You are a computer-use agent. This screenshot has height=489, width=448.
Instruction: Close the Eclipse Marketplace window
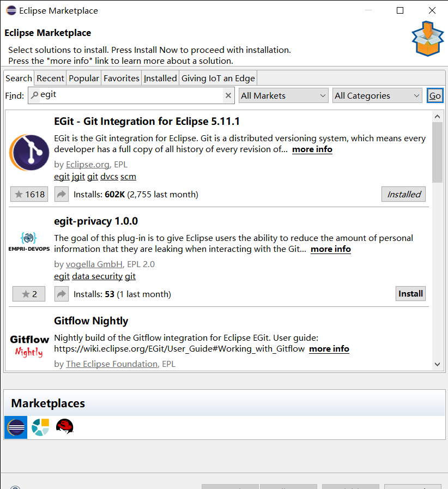click(432, 10)
